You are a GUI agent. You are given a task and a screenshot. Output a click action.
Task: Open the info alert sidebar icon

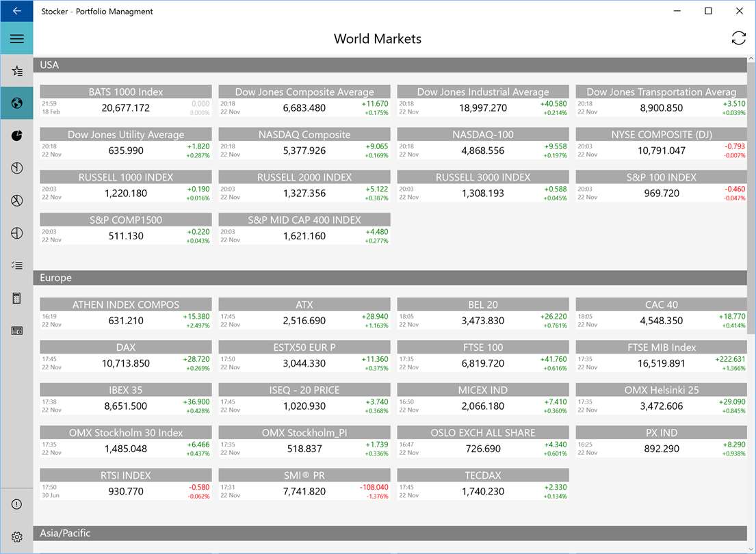pos(16,504)
